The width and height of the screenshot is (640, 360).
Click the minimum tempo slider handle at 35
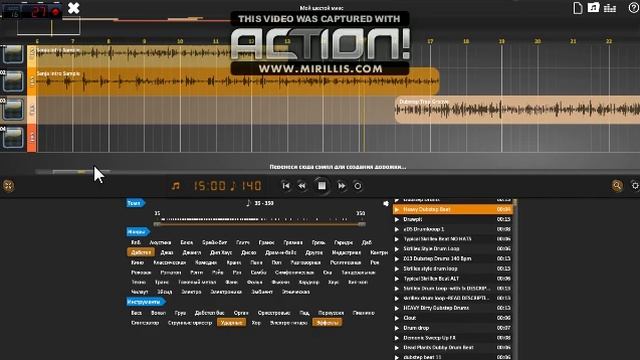coord(157,224)
